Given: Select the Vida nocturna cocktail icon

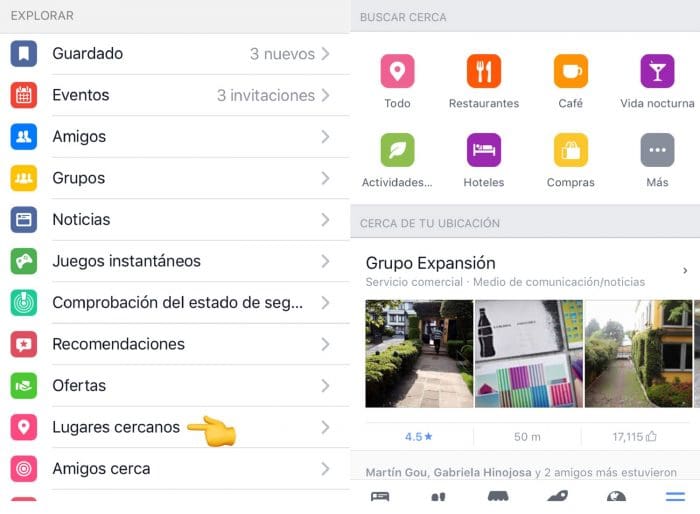Looking at the screenshot, I should 657,71.
